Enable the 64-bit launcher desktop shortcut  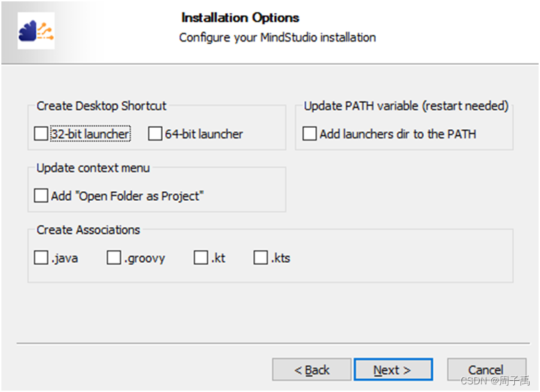coord(155,133)
